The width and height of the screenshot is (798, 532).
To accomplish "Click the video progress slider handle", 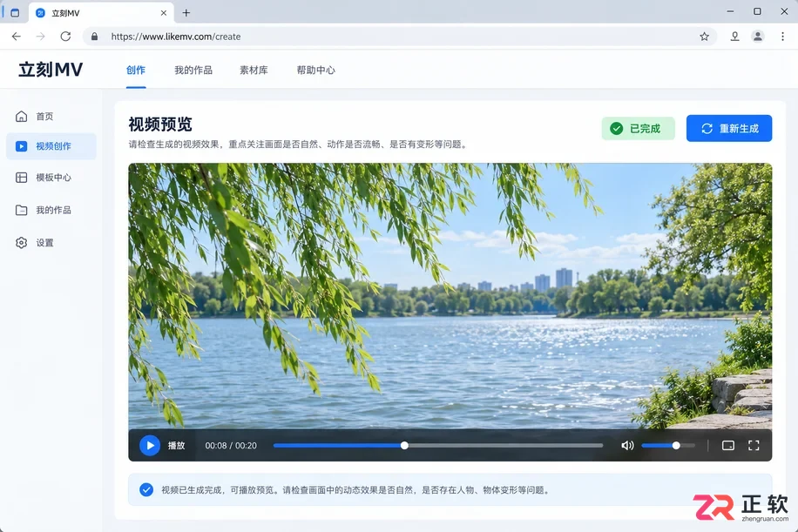I will [x=404, y=446].
